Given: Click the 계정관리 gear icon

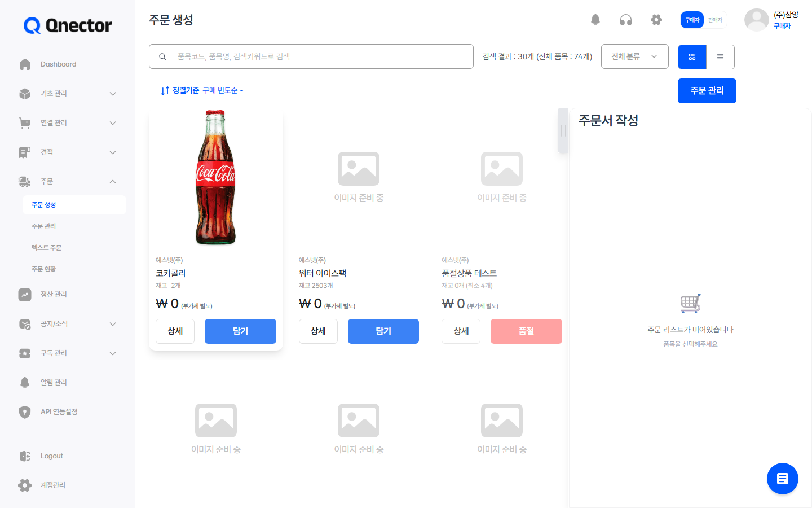Looking at the screenshot, I should [25, 485].
